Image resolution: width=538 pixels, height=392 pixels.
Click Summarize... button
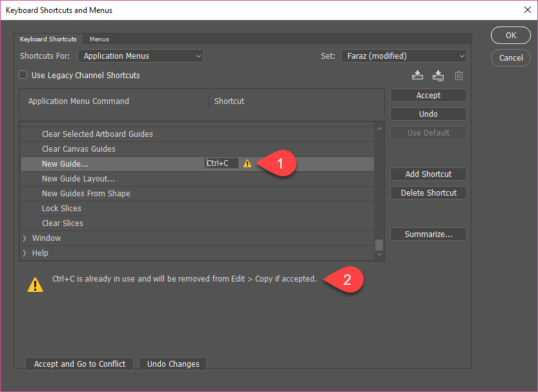pos(428,234)
